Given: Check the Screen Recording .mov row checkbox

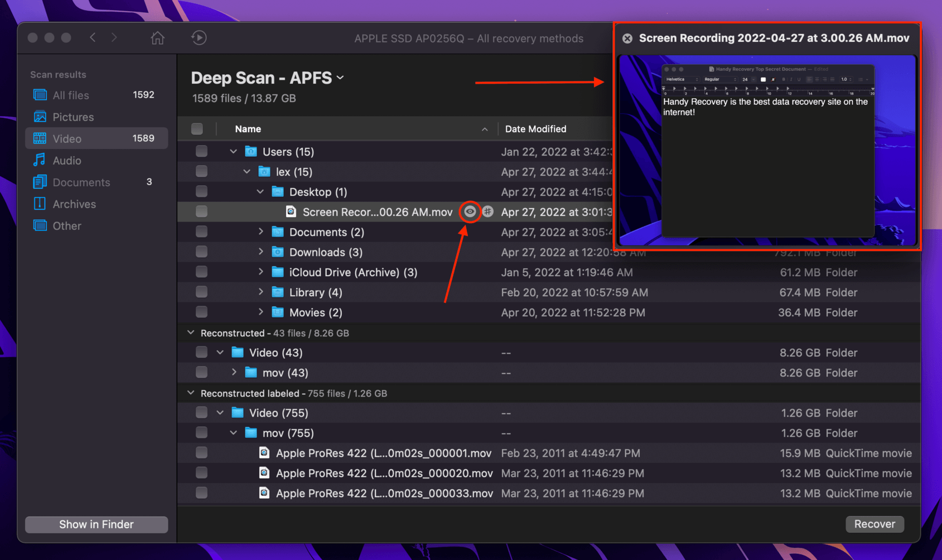Looking at the screenshot, I should (201, 211).
